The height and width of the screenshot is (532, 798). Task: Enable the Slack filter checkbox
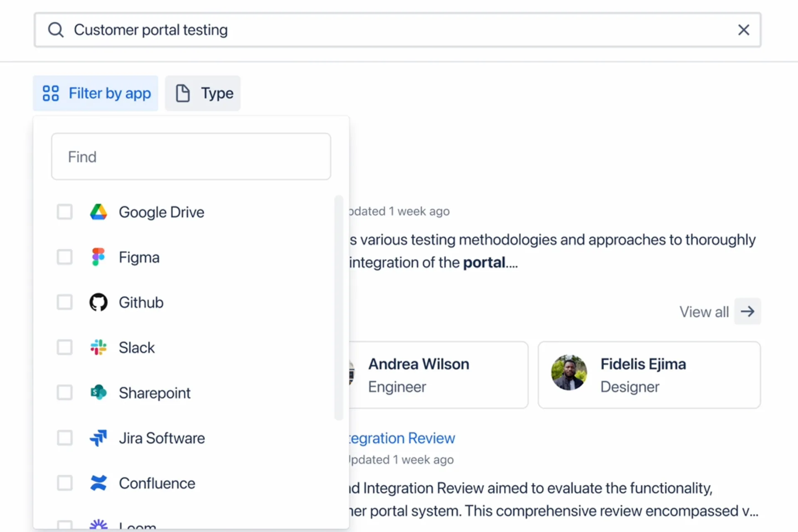(65, 347)
